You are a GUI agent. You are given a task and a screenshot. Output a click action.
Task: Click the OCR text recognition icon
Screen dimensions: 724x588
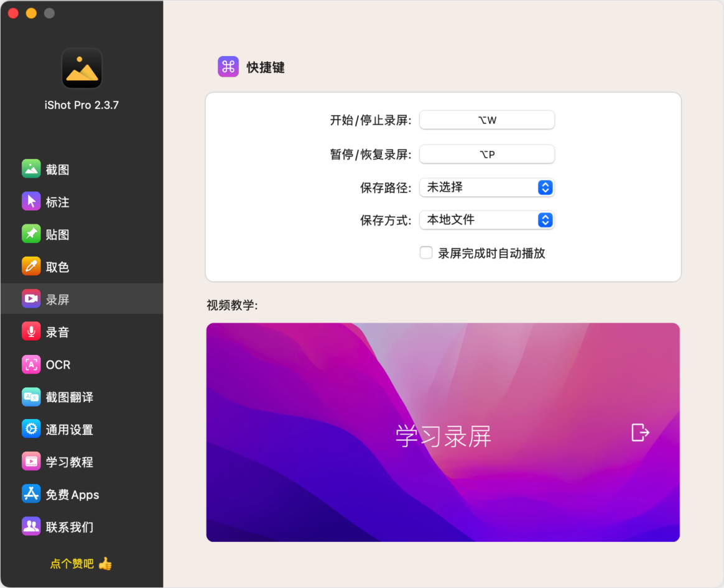[31, 364]
